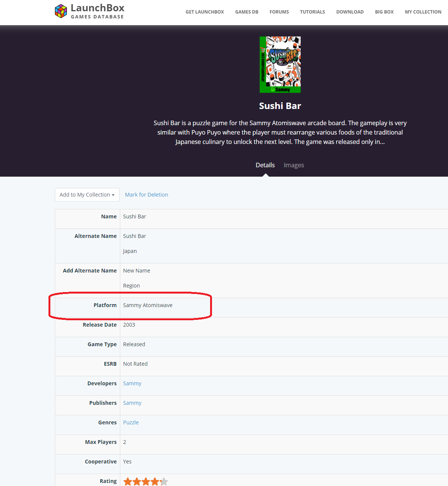
Task: Click the Japan alternate name region text
Action: pyautogui.click(x=130, y=251)
